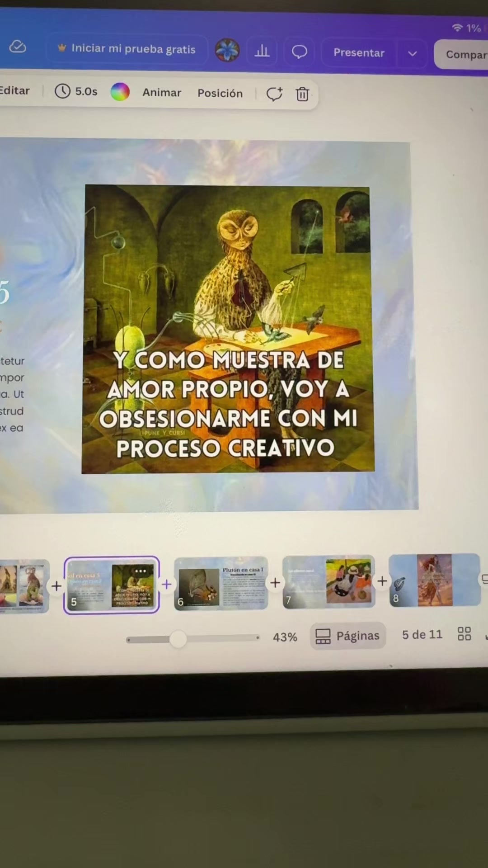Click the Presentar button
Screen dimensions: 488x868
[x=359, y=52]
